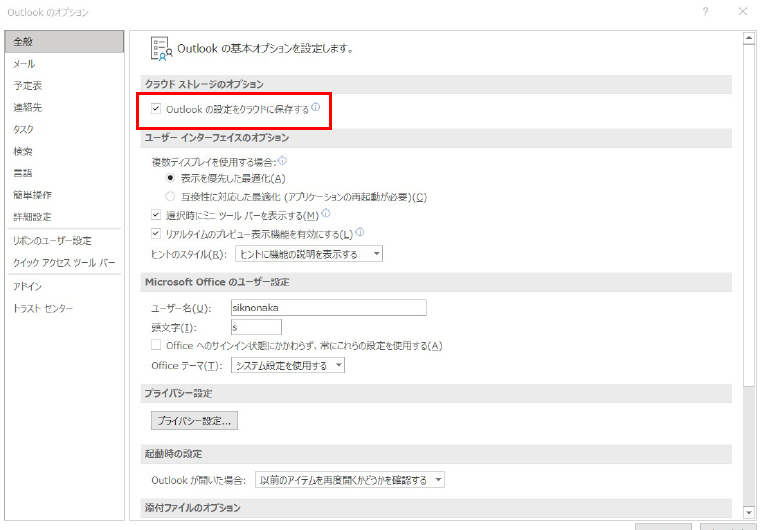The height and width of the screenshot is (530, 760).
Task: Open the 全般 category
Action: (x=64, y=42)
